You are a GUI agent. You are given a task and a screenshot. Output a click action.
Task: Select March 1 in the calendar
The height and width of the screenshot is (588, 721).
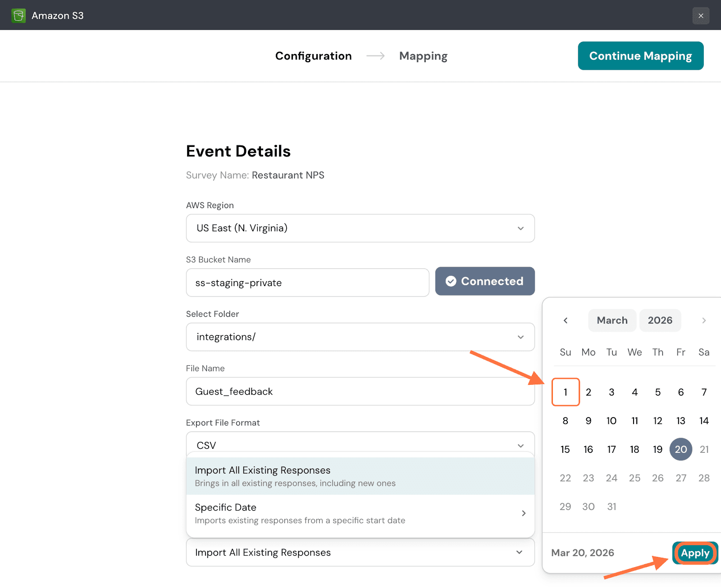tap(565, 392)
